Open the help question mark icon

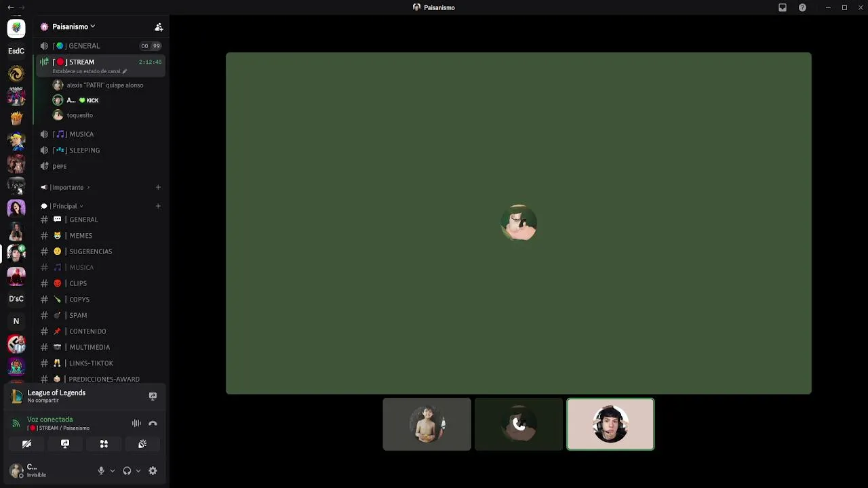[802, 7]
